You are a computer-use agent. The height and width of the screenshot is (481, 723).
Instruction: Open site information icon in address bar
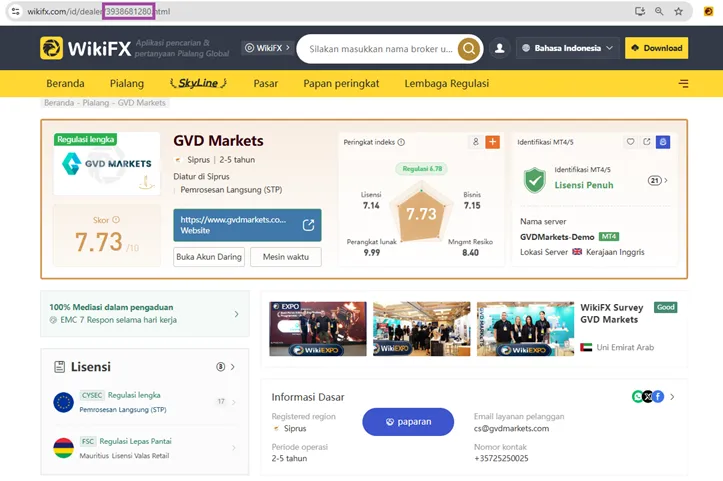[x=15, y=12]
